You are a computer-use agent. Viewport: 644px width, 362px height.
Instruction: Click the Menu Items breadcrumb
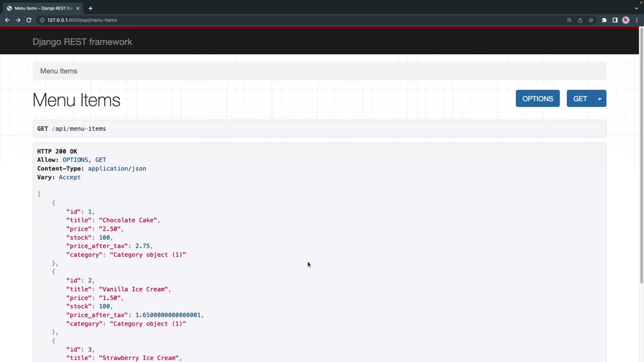tap(58, 71)
